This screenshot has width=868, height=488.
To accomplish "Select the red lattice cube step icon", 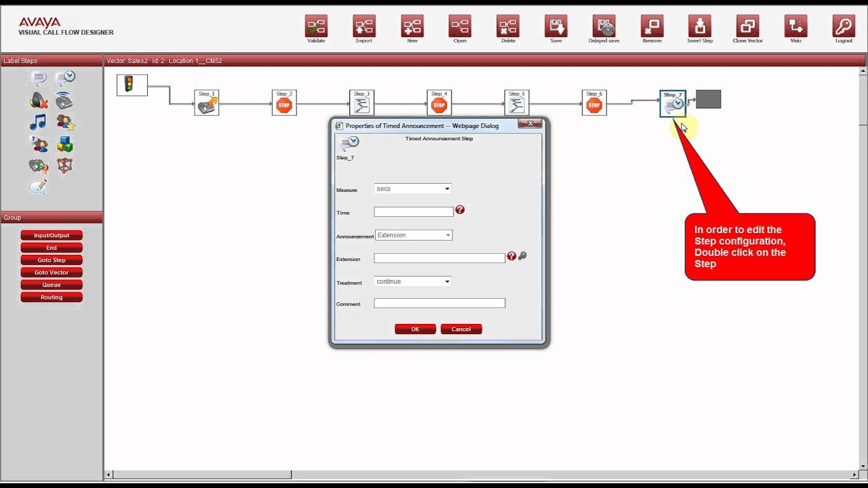I will click(64, 165).
